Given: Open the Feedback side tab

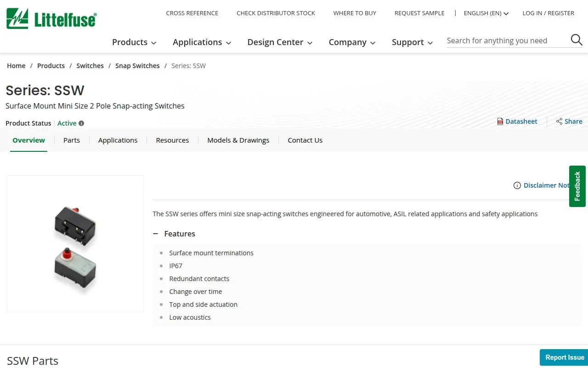Looking at the screenshot, I should [577, 186].
